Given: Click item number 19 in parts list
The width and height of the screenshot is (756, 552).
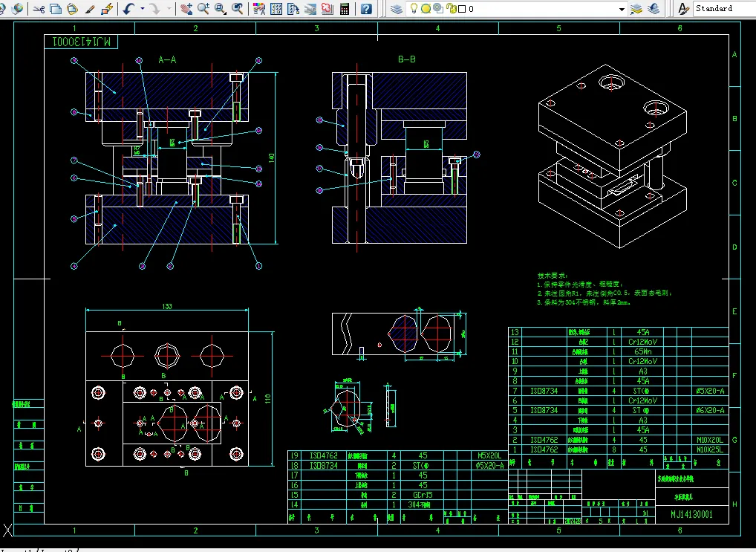Looking at the screenshot, I should (x=294, y=455).
